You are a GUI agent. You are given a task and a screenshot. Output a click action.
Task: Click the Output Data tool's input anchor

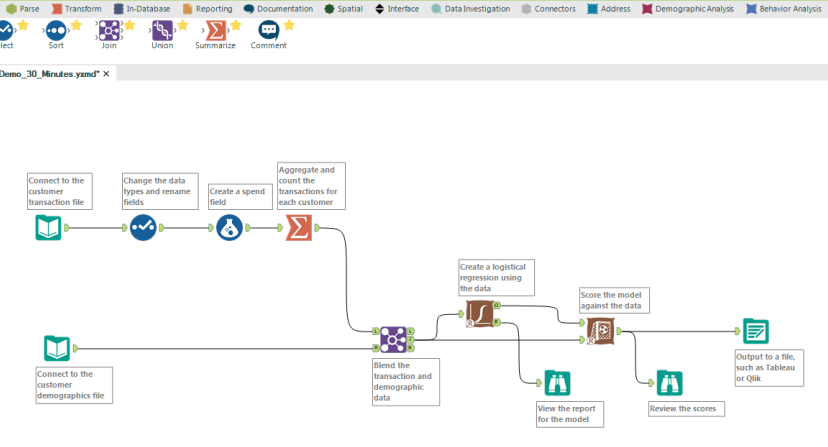click(738, 331)
